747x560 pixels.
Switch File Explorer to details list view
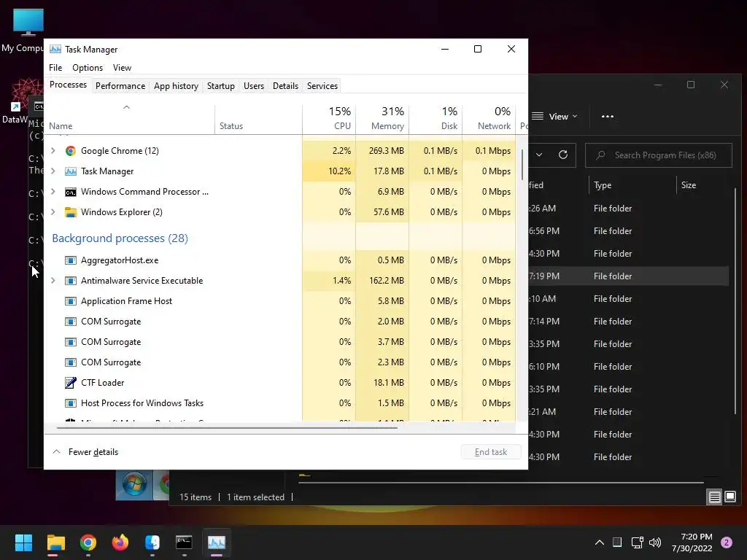click(x=715, y=497)
